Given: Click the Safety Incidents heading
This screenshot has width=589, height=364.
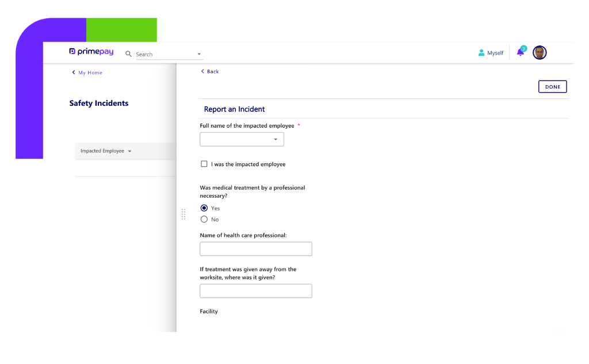Looking at the screenshot, I should (x=99, y=104).
